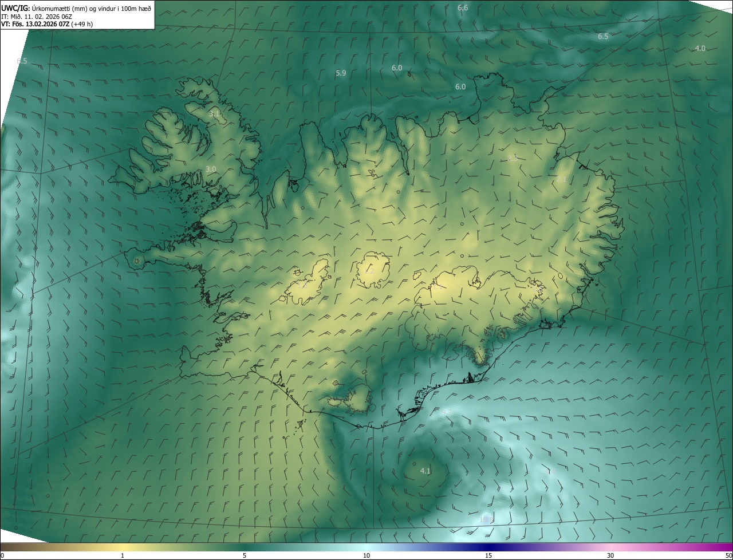Click the 50 tick on the color scale
Screen dimensions: 733x560
click(729, 556)
